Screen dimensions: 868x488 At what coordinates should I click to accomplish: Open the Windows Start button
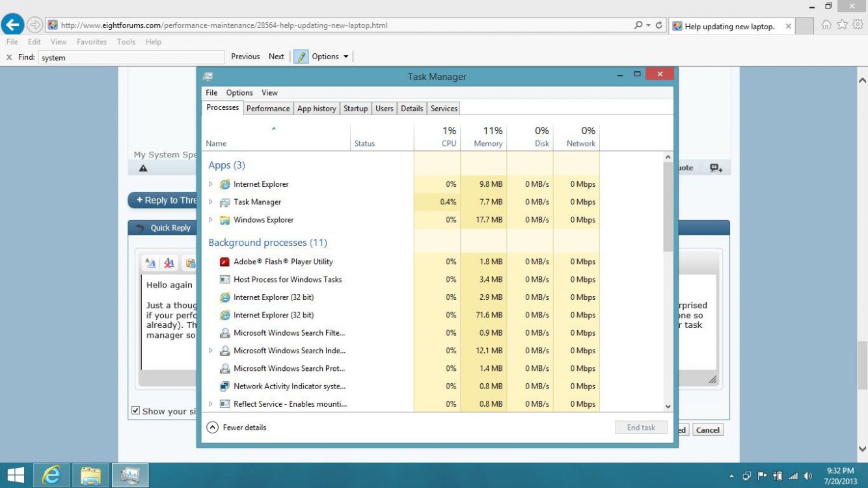[16, 475]
